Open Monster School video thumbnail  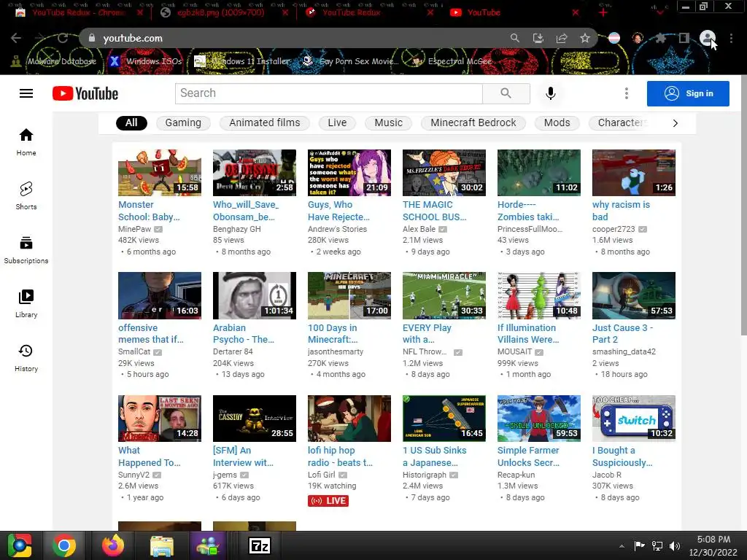click(x=160, y=172)
